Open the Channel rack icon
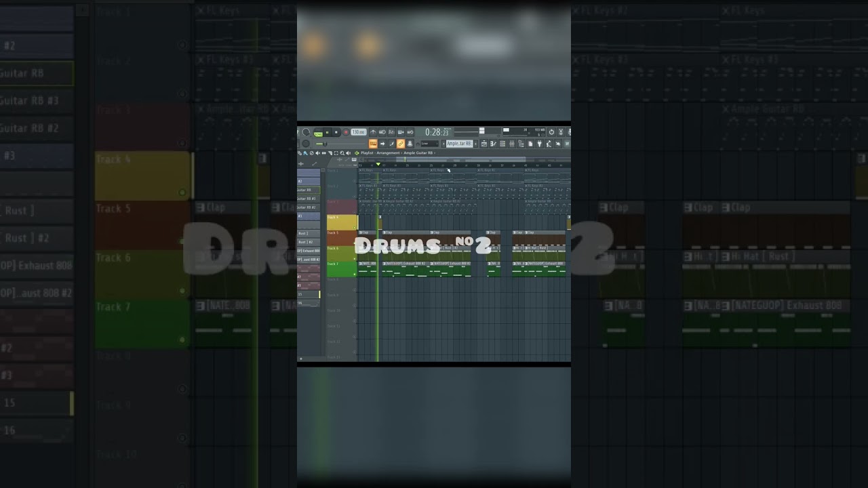The width and height of the screenshot is (868, 488). coord(502,144)
